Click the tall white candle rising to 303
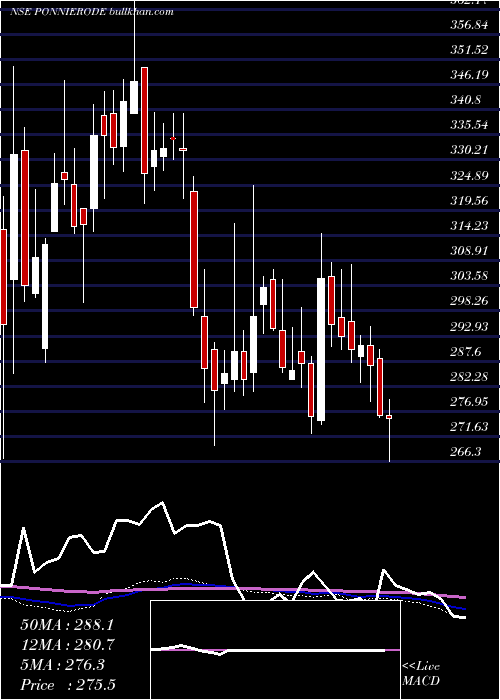 (321, 350)
